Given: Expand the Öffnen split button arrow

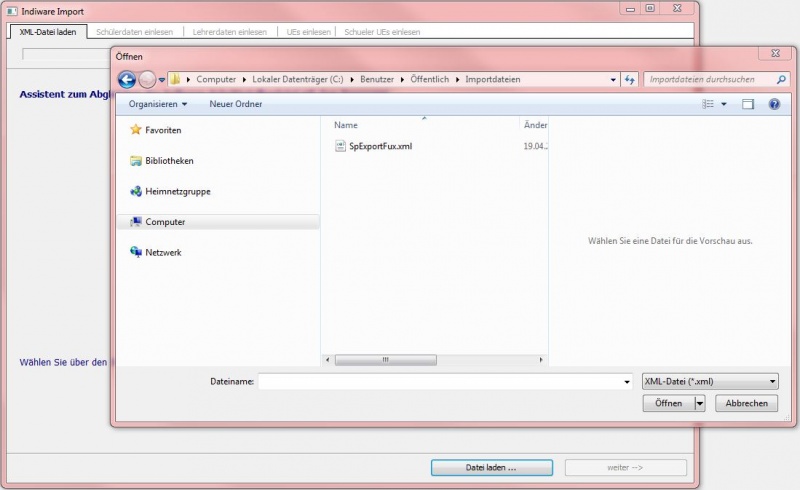Looking at the screenshot, I should pyautogui.click(x=700, y=403).
